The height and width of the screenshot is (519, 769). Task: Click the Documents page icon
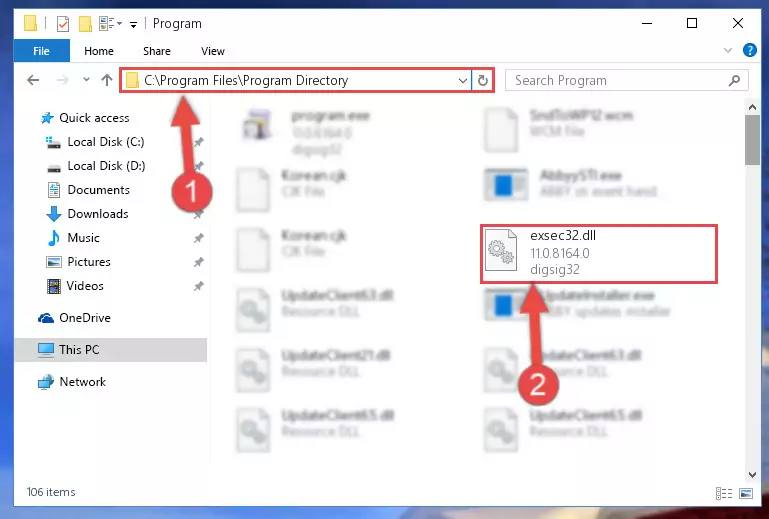click(x=53, y=190)
